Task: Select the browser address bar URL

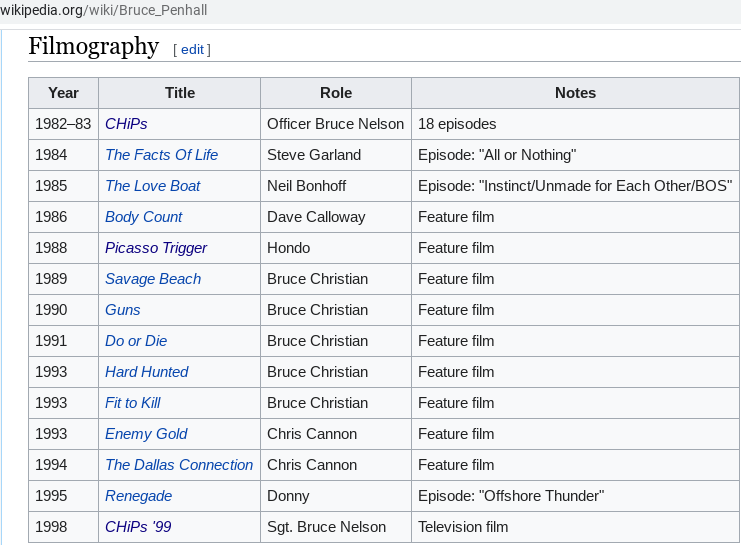Action: point(103,10)
